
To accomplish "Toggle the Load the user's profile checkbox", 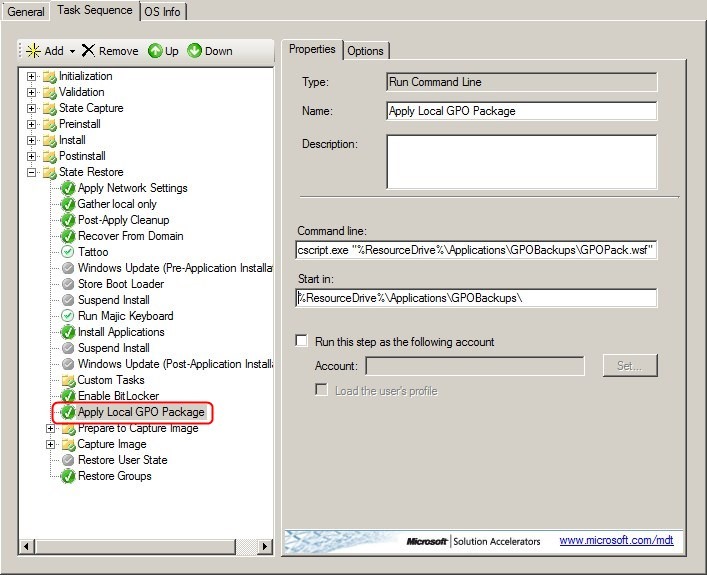I will pos(321,390).
